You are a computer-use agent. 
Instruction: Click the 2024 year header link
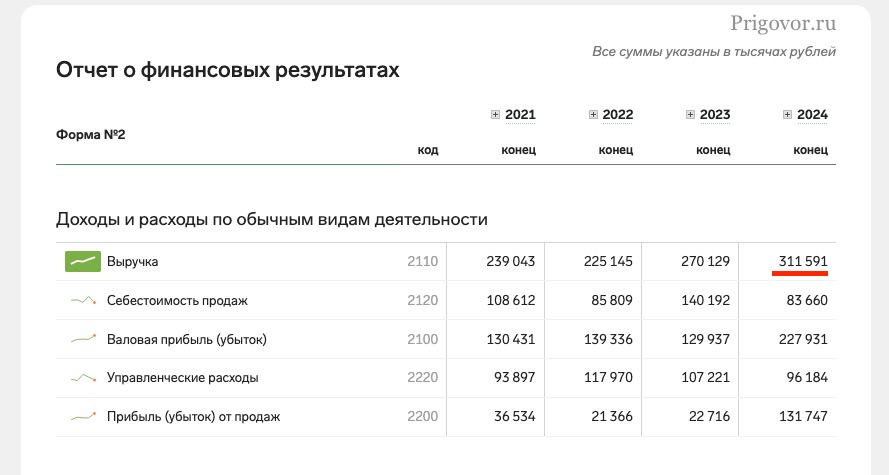[x=812, y=115]
